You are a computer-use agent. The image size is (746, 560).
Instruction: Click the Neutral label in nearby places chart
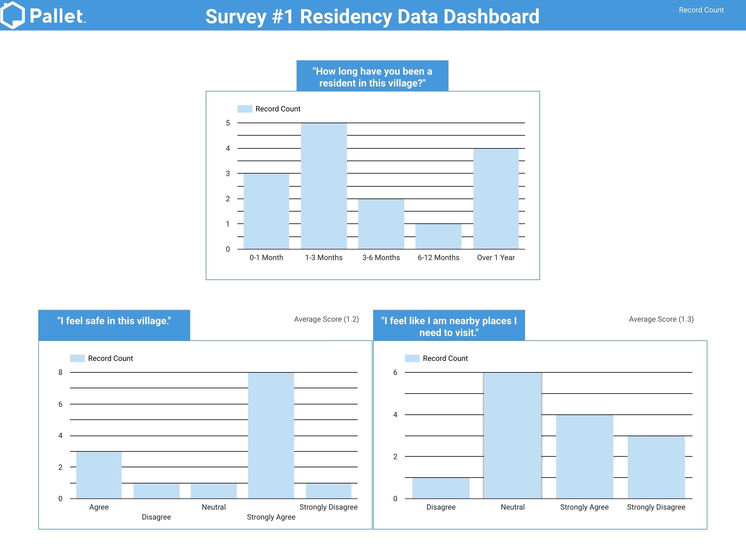coord(513,507)
